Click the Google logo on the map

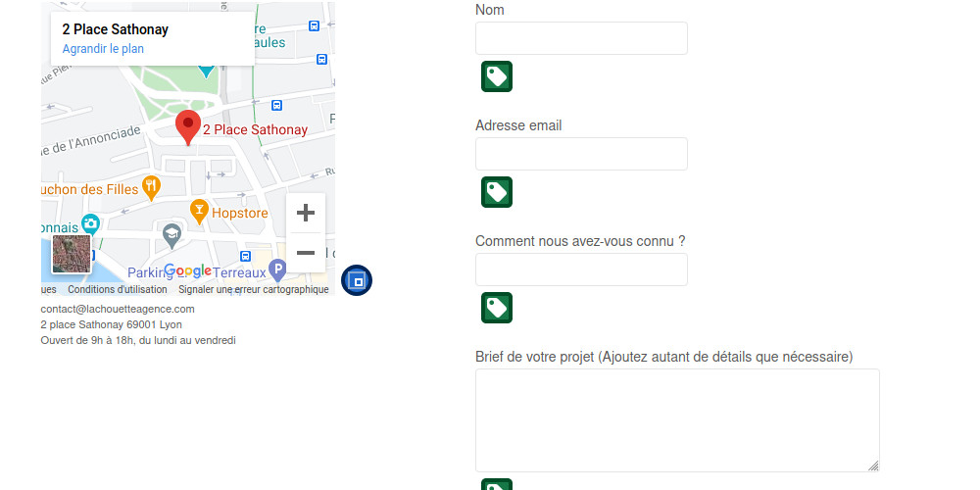187,270
